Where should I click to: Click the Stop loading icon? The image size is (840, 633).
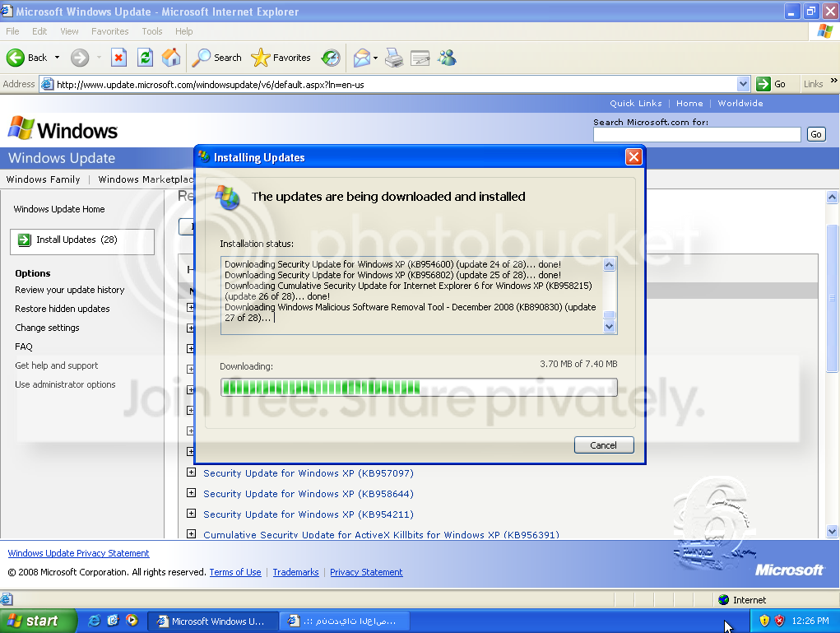[x=119, y=58]
